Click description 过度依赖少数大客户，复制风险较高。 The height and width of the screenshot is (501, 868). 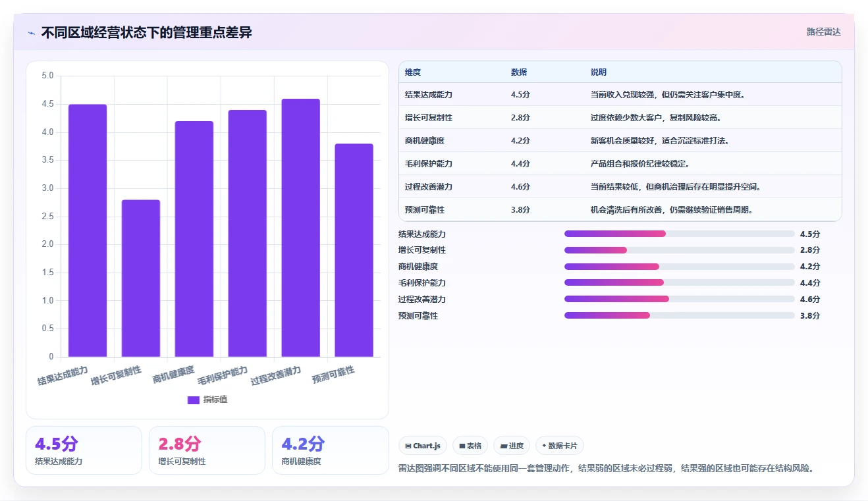click(656, 118)
